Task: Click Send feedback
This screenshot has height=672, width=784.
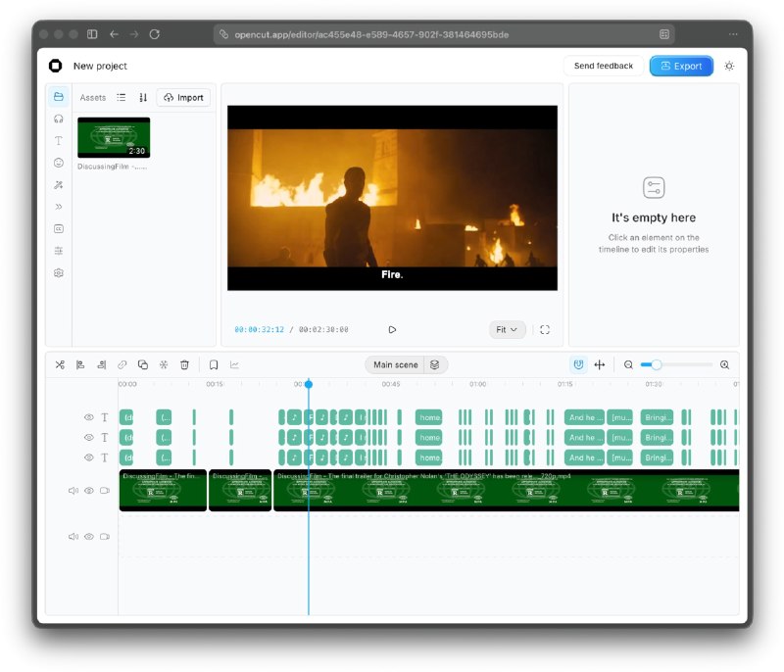Action: (x=603, y=66)
